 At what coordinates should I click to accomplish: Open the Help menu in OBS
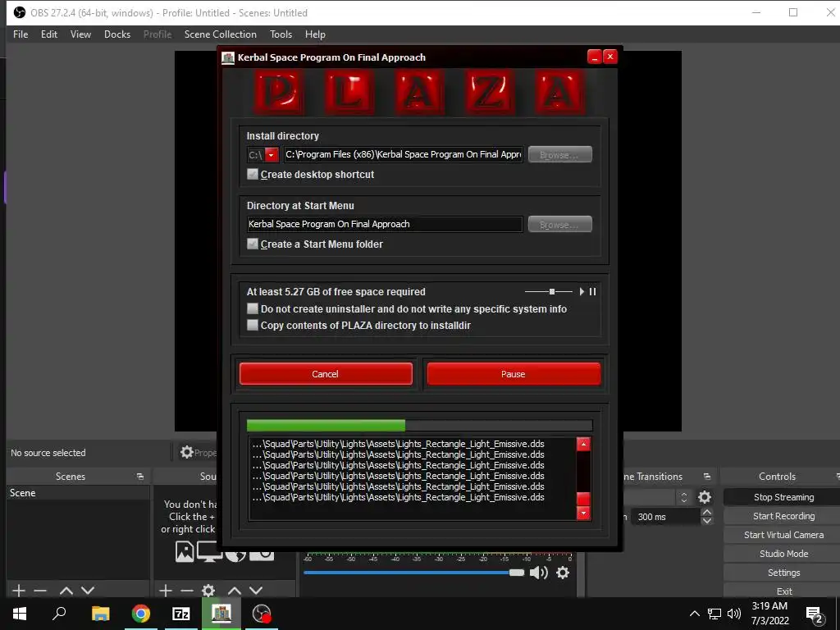click(x=315, y=34)
